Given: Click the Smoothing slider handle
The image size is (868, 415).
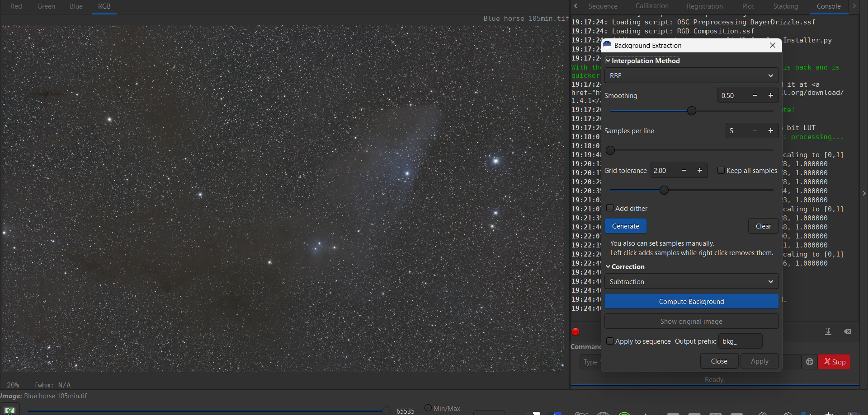Looking at the screenshot, I should tap(692, 111).
